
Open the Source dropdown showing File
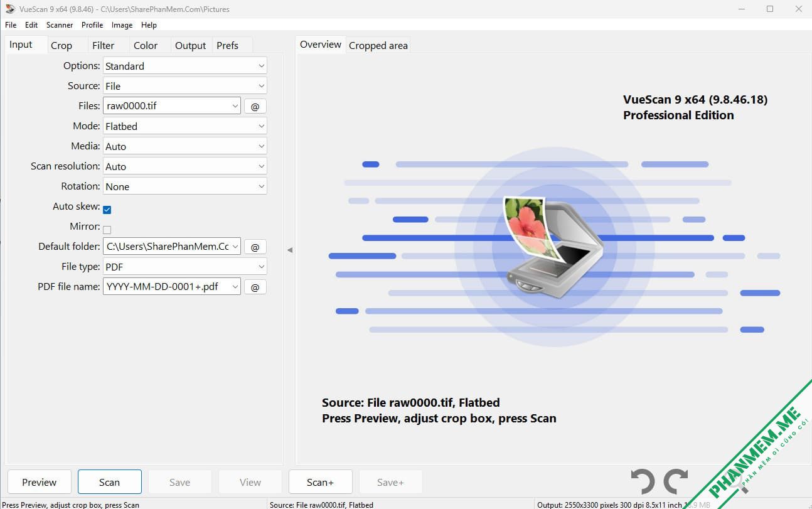pos(184,86)
